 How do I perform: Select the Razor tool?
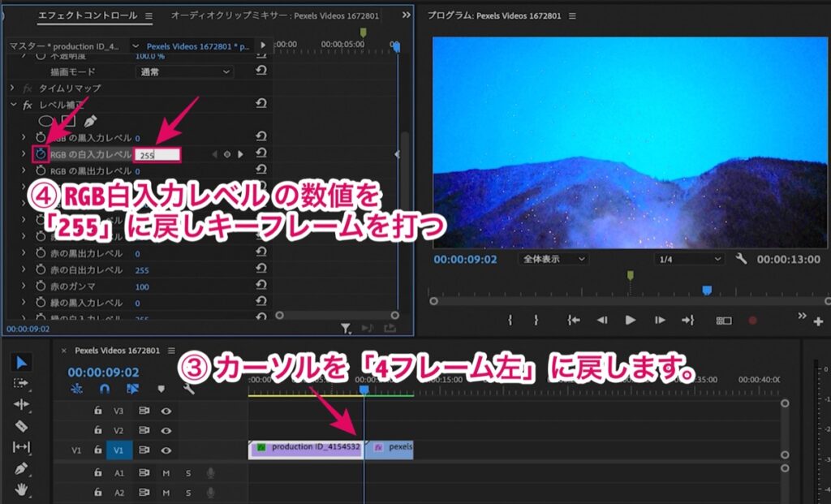click(x=21, y=425)
